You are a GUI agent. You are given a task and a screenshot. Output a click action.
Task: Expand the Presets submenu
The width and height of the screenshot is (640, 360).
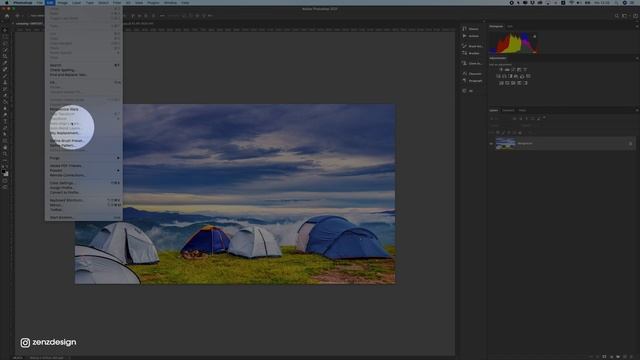tap(84, 171)
